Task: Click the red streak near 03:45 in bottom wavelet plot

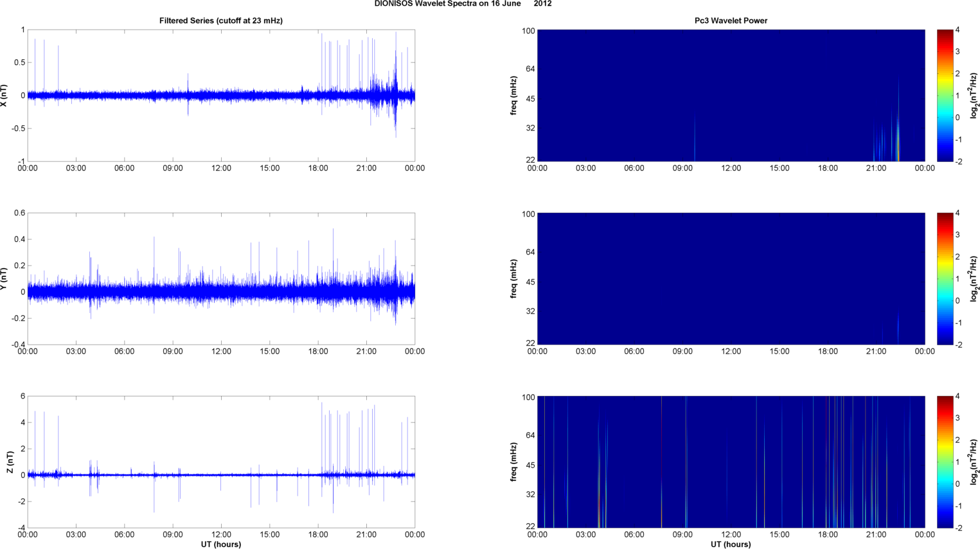Action: 599,501
